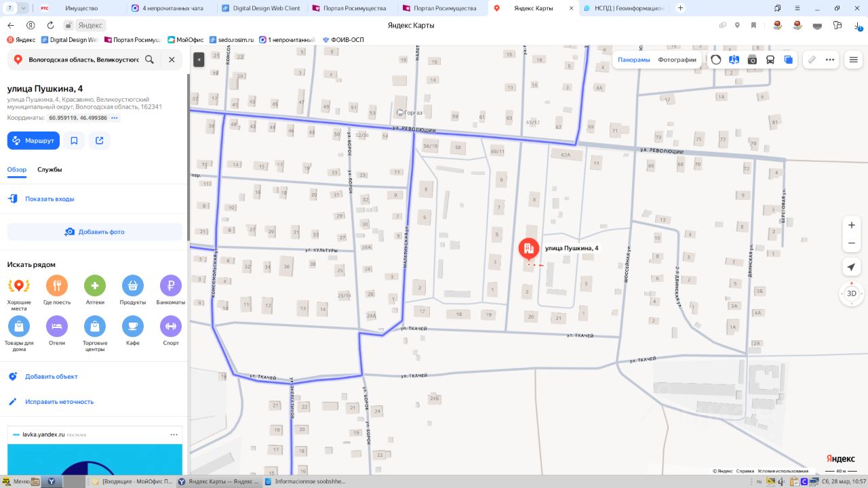
Task: Zoom in the map with plus button
Action: pos(852,225)
